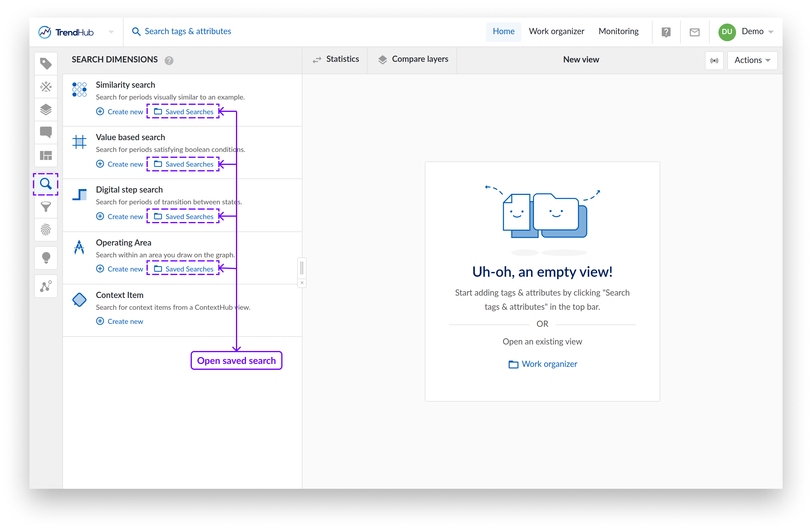Open the context items comment icon
812x530 pixels.
pos(46,132)
